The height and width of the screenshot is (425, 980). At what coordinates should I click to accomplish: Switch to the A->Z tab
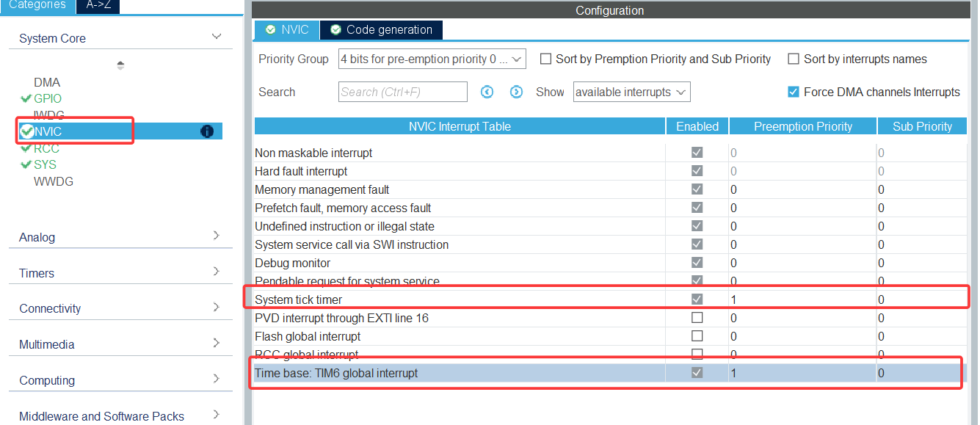(98, 6)
